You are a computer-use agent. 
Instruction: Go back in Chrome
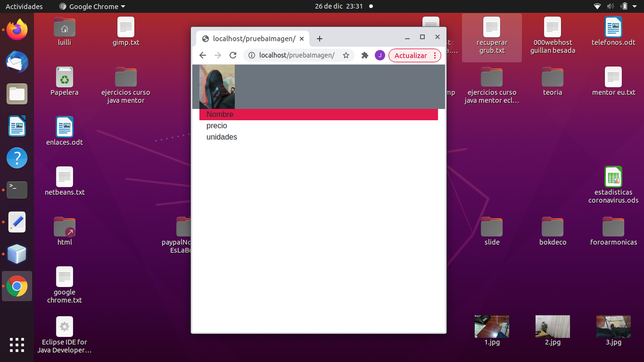[203, 55]
